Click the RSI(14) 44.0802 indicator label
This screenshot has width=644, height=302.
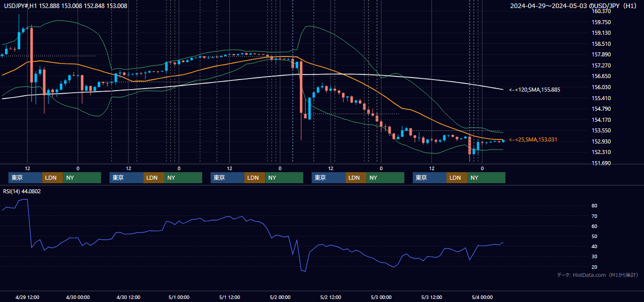pos(22,191)
